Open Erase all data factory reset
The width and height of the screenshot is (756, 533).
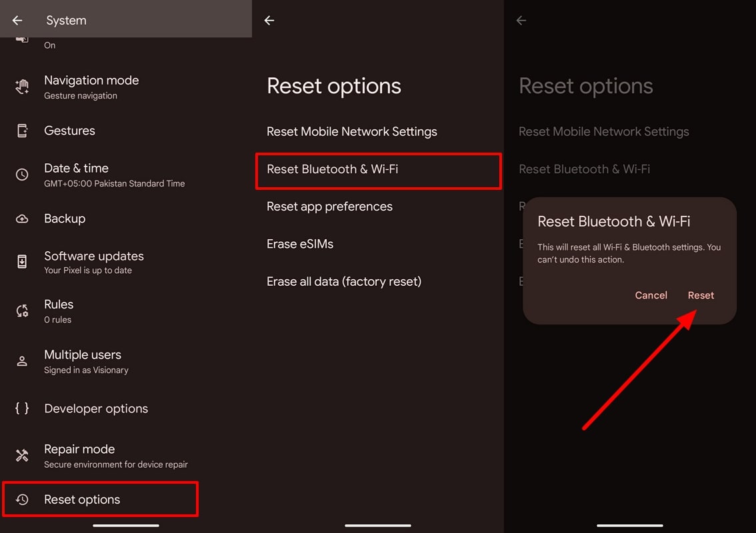pyautogui.click(x=344, y=281)
